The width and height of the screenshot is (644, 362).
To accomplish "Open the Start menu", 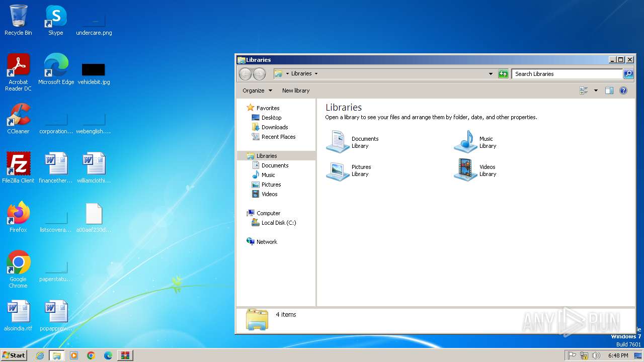I will pos(14,355).
